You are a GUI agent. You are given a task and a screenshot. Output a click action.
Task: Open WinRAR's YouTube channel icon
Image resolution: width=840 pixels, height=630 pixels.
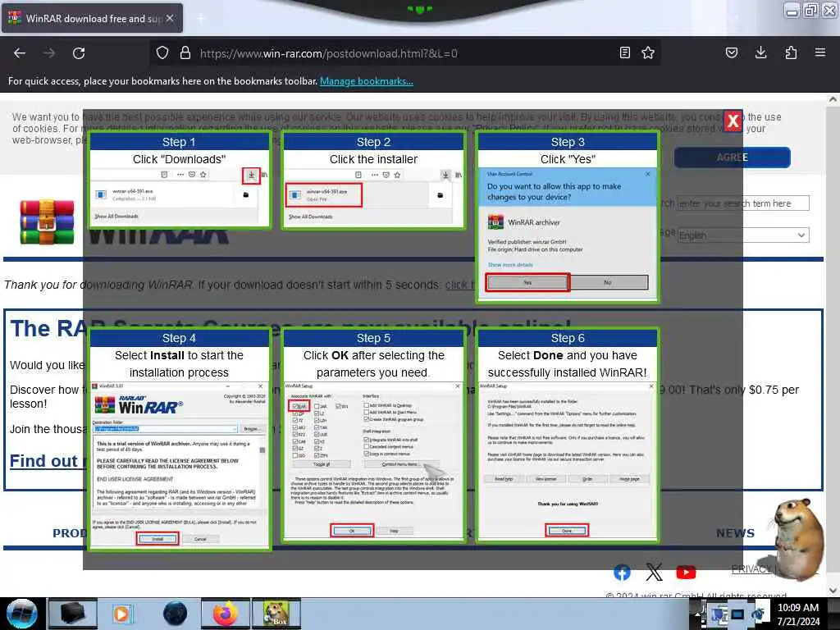(x=686, y=573)
